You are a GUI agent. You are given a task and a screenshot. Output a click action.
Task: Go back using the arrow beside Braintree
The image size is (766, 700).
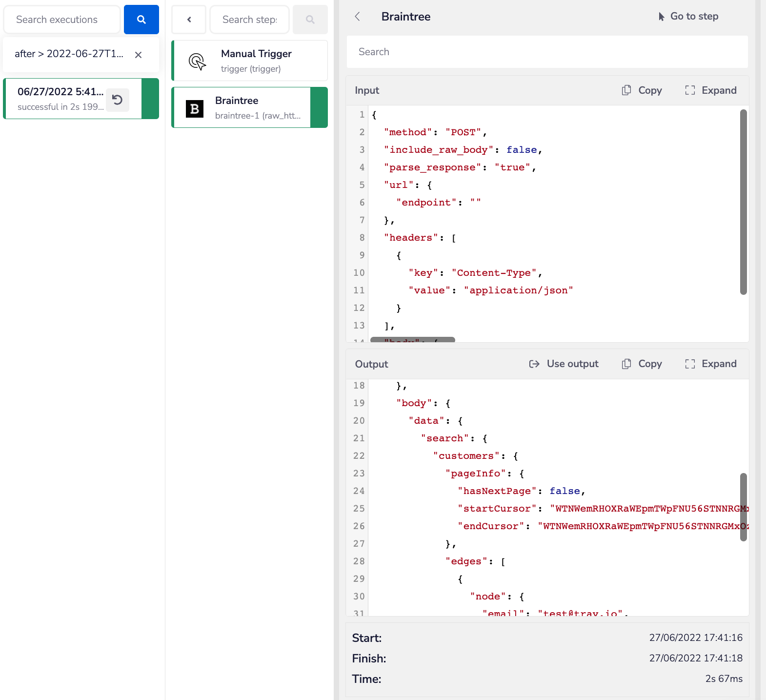pyautogui.click(x=358, y=17)
